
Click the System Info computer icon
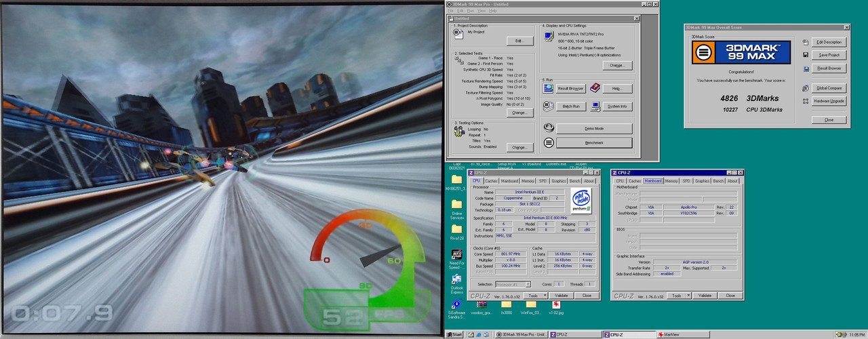[595, 106]
